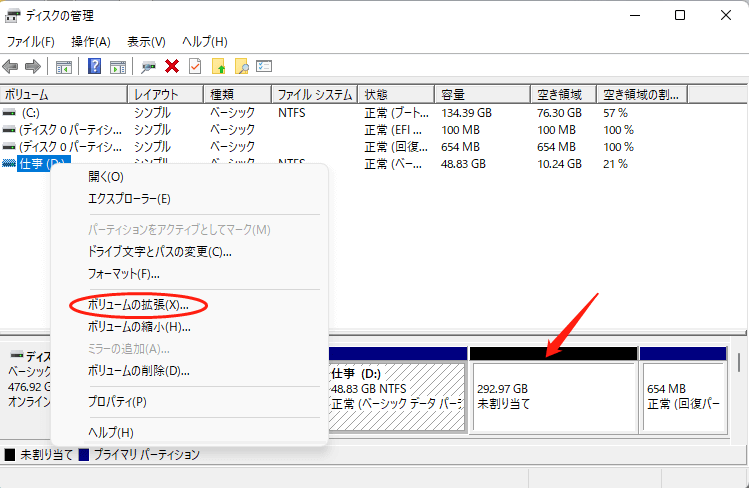This screenshot has height=488, width=749.
Task: Click the properties checkmark sheet icon
Action: point(195,66)
